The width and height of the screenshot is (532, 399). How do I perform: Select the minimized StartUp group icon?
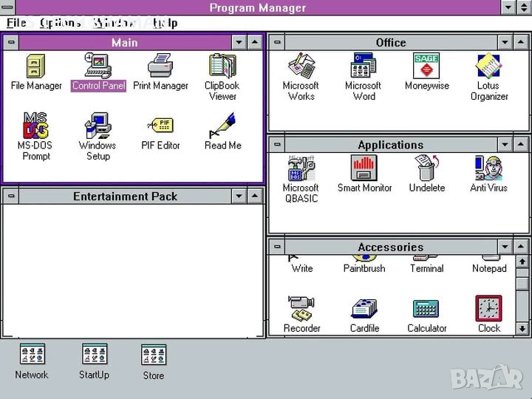94,355
